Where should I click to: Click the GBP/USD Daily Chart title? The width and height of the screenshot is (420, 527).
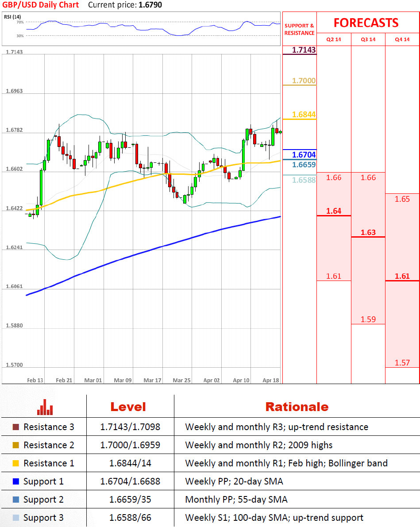40,5
